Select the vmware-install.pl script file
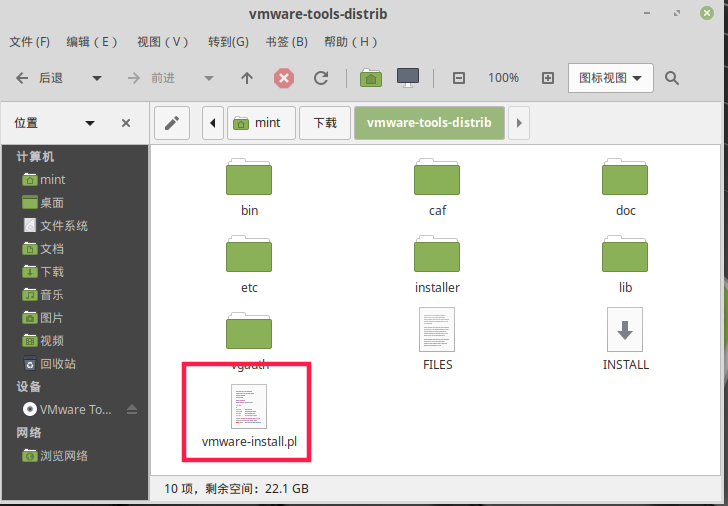 [249, 416]
